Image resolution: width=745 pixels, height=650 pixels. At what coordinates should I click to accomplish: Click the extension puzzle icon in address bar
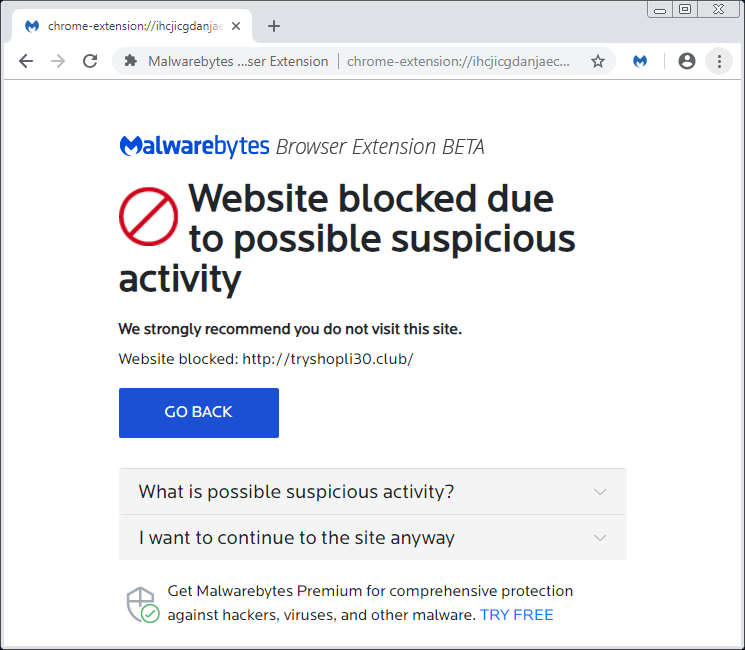(x=131, y=61)
